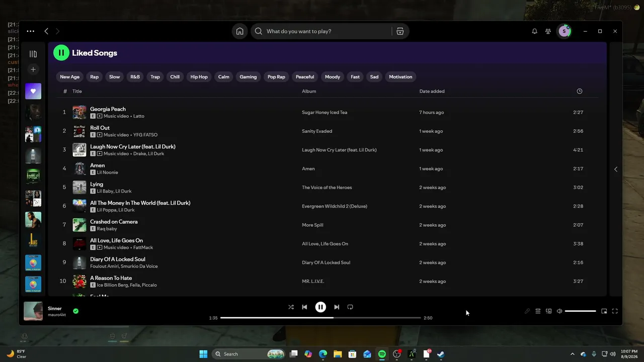
Task: Open Connect to a device
Action: point(549,311)
